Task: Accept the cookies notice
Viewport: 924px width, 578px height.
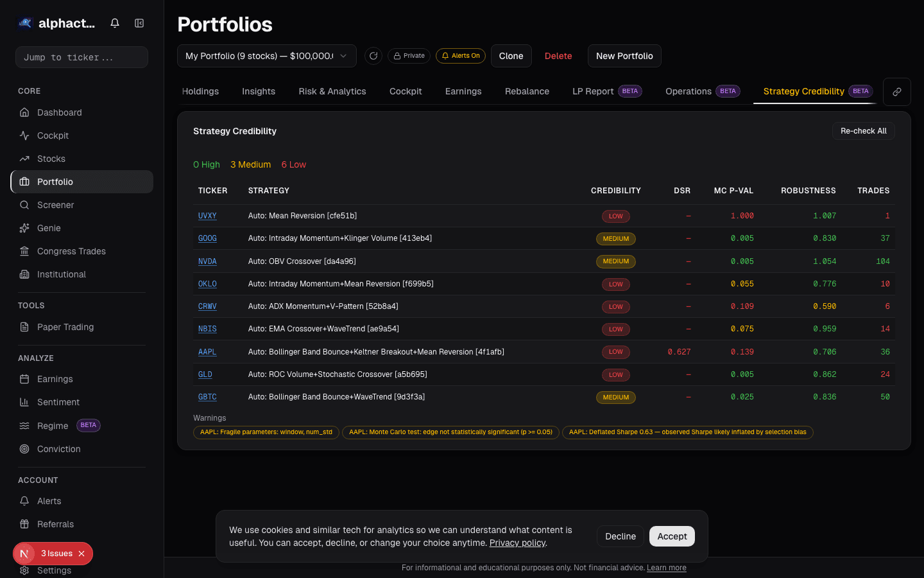Action: 672,536
